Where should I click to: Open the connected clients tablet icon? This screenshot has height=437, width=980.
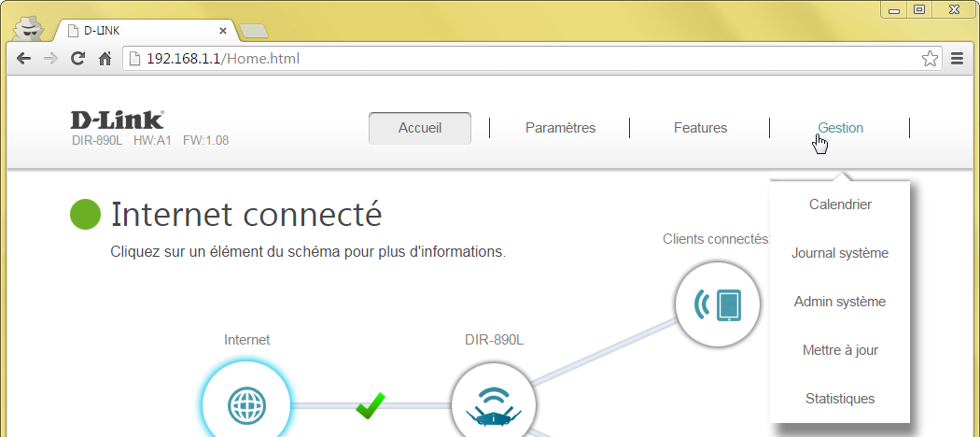tap(718, 303)
